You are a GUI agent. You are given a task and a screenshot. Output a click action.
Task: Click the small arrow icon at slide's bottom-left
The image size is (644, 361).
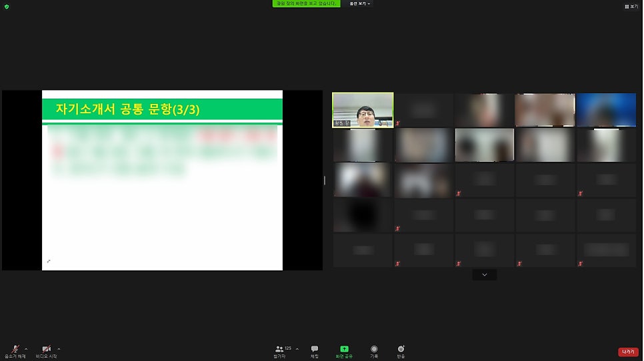pos(49,261)
